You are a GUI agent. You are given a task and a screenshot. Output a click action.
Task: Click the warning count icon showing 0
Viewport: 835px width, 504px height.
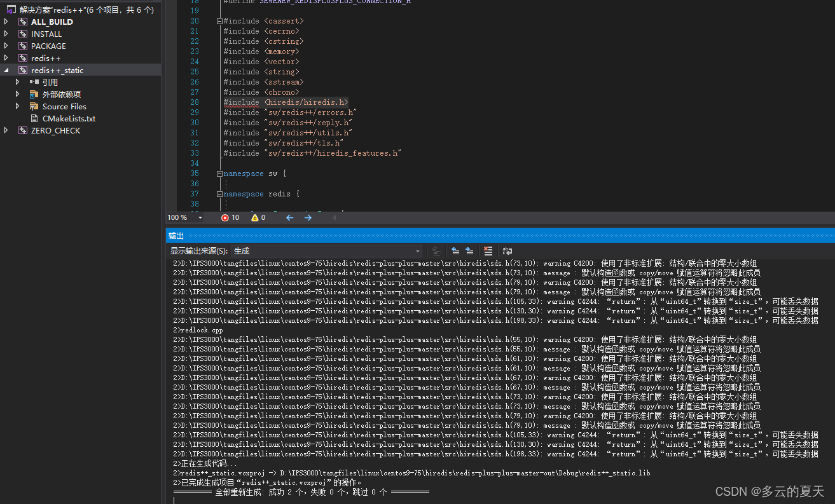tap(255, 217)
